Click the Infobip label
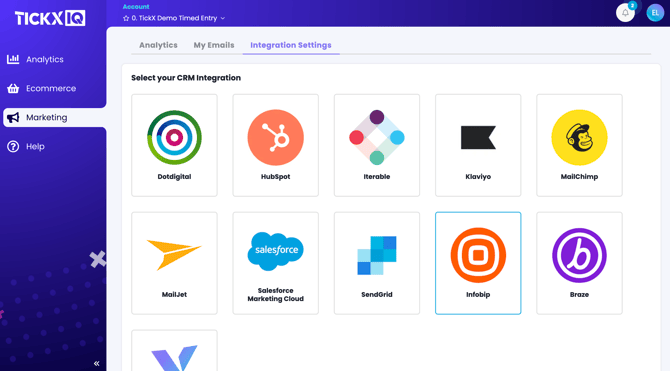The width and height of the screenshot is (670, 371). click(478, 294)
